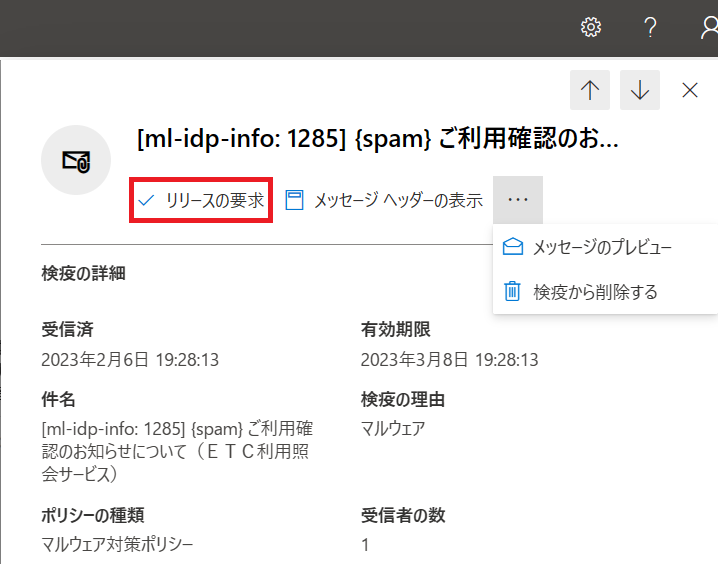Close the quarantine details panel
The image size is (718, 564).
click(690, 90)
